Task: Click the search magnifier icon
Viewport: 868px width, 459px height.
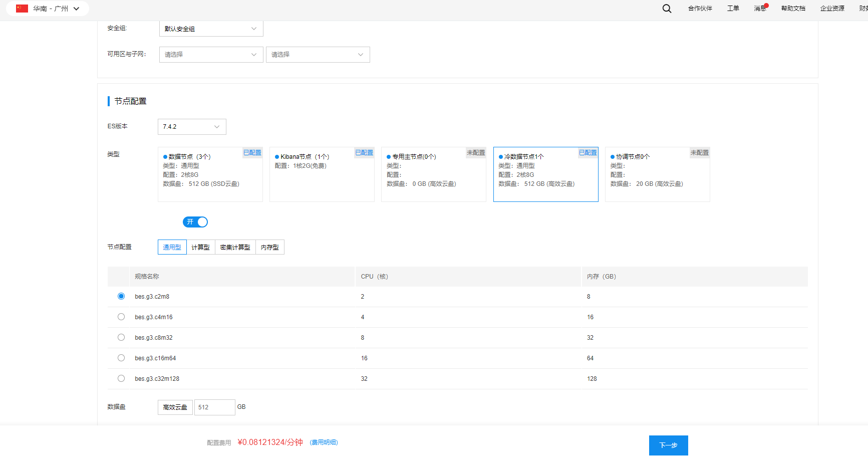Action: point(667,9)
